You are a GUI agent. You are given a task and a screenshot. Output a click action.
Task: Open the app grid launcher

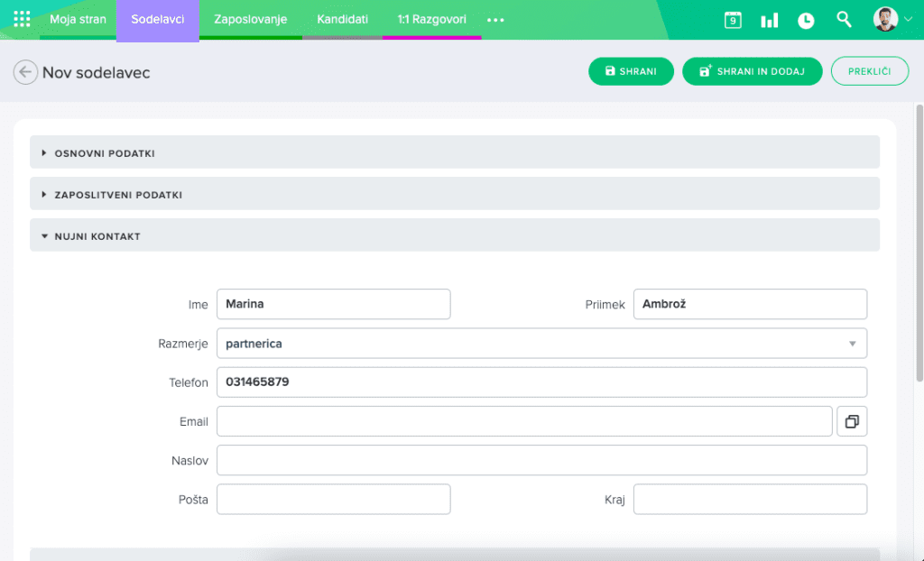click(23, 19)
